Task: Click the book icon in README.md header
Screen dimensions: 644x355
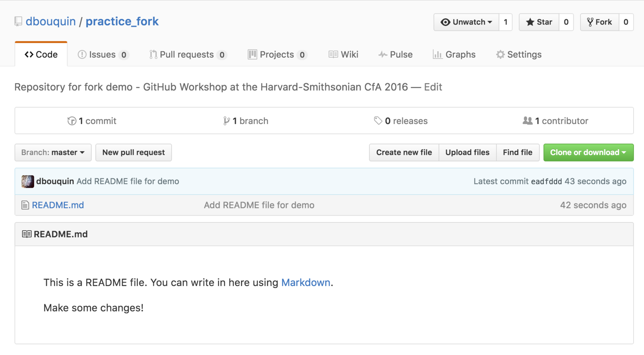Action: tap(27, 234)
